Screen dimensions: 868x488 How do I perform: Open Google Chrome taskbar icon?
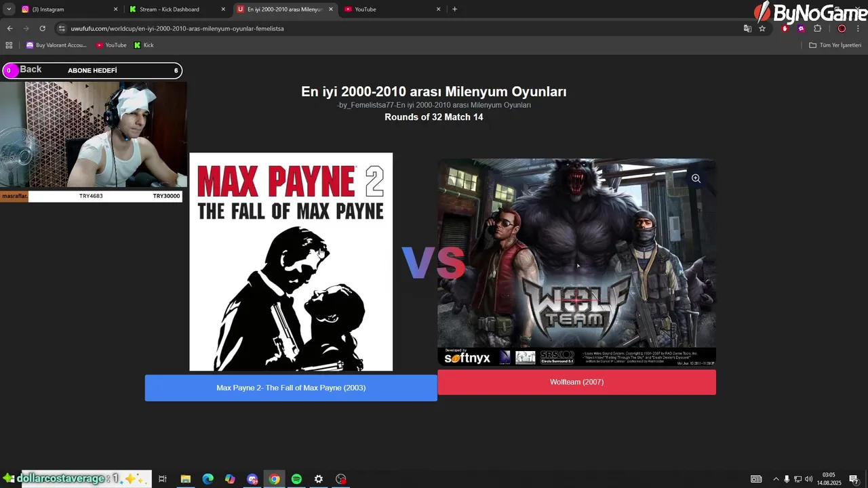pyautogui.click(x=274, y=479)
